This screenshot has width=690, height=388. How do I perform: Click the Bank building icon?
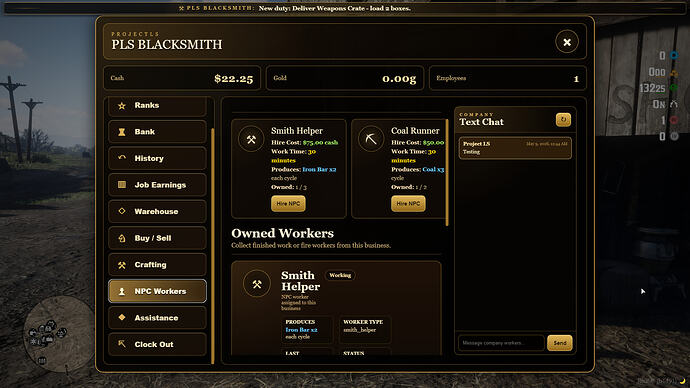tap(122, 132)
